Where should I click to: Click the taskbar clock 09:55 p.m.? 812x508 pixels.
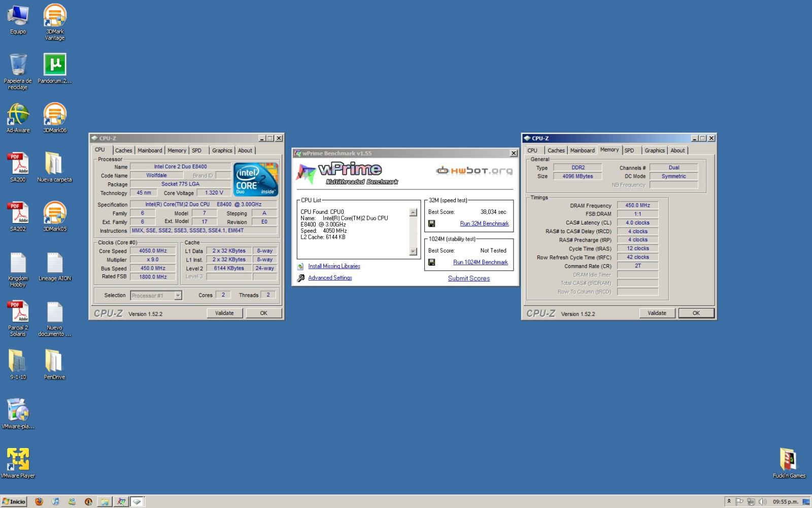tap(785, 502)
